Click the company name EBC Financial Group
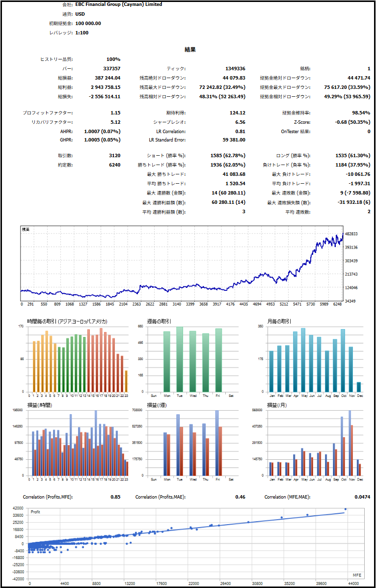The width and height of the screenshot is (376, 588). [x=118, y=4]
